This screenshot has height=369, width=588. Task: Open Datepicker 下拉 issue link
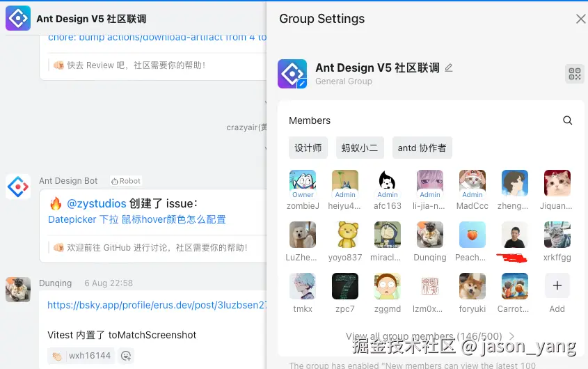coord(137,219)
